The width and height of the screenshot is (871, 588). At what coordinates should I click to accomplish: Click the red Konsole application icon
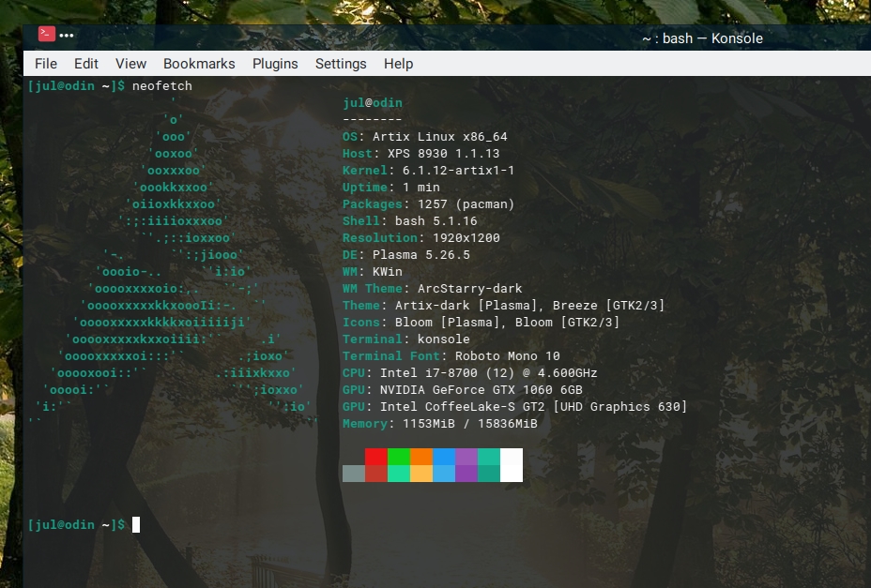click(x=46, y=35)
